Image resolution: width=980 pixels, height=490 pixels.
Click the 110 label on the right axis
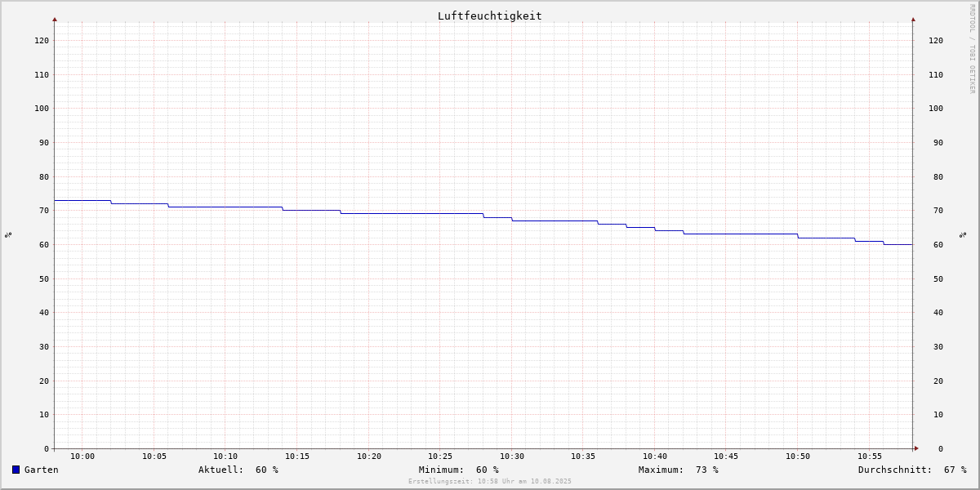[936, 75]
